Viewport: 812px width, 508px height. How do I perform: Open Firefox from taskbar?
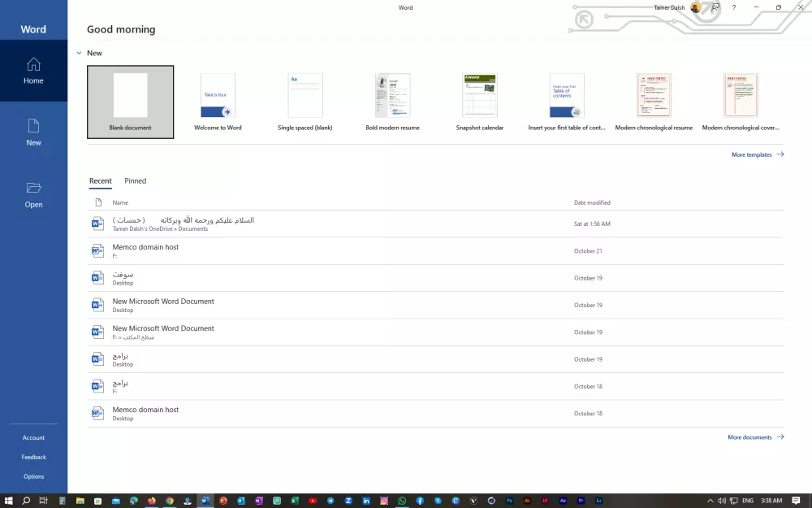click(152, 501)
